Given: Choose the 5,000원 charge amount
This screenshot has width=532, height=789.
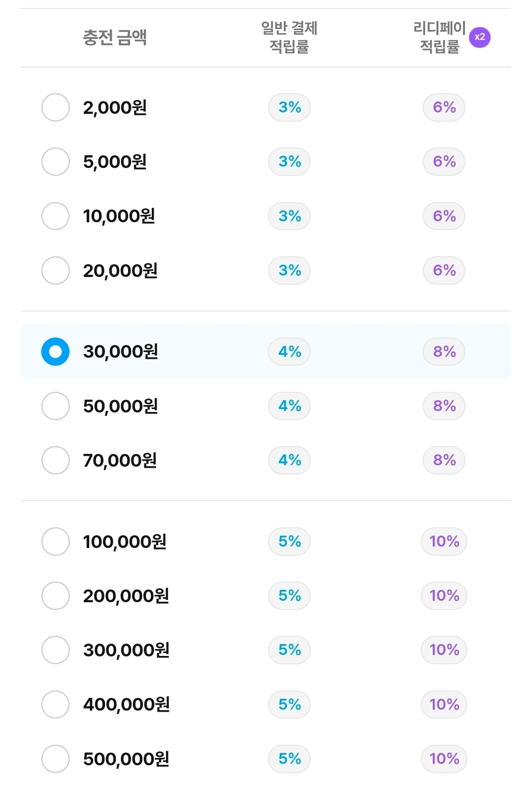Looking at the screenshot, I should [55, 162].
